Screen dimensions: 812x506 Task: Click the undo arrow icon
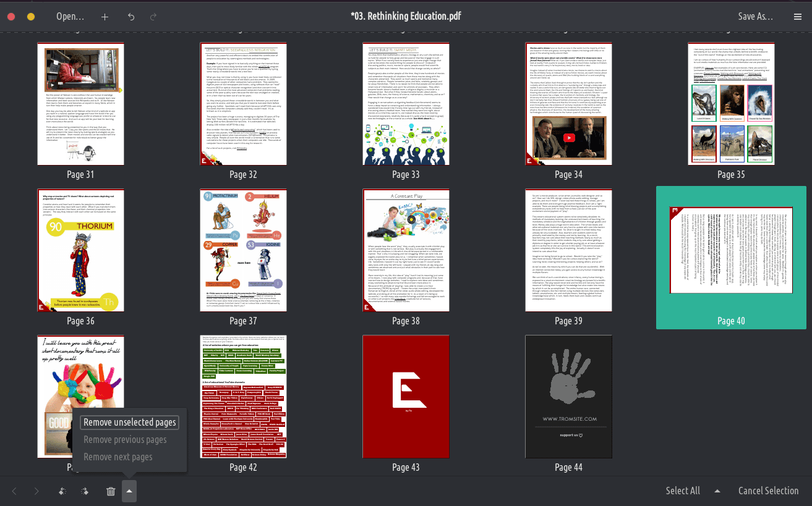coord(131,17)
